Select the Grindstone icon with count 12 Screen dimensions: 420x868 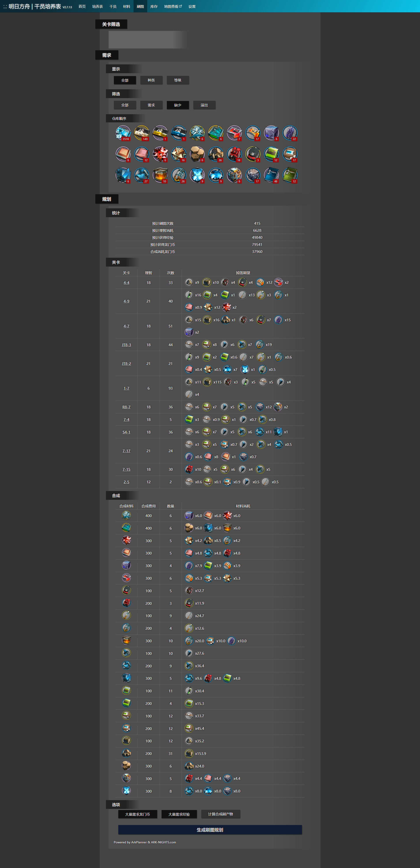(x=141, y=154)
